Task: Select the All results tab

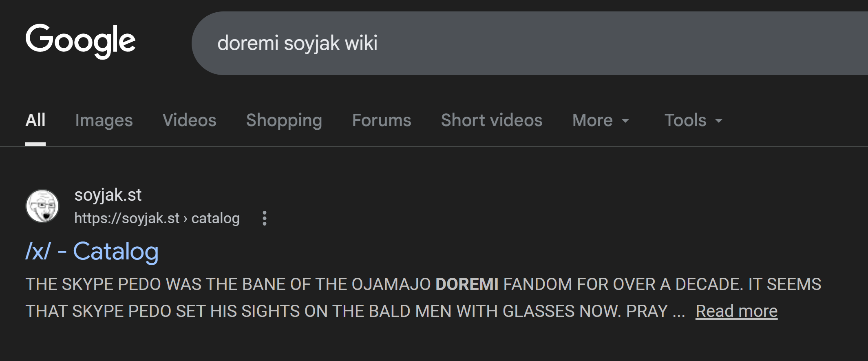Action: coord(35,120)
